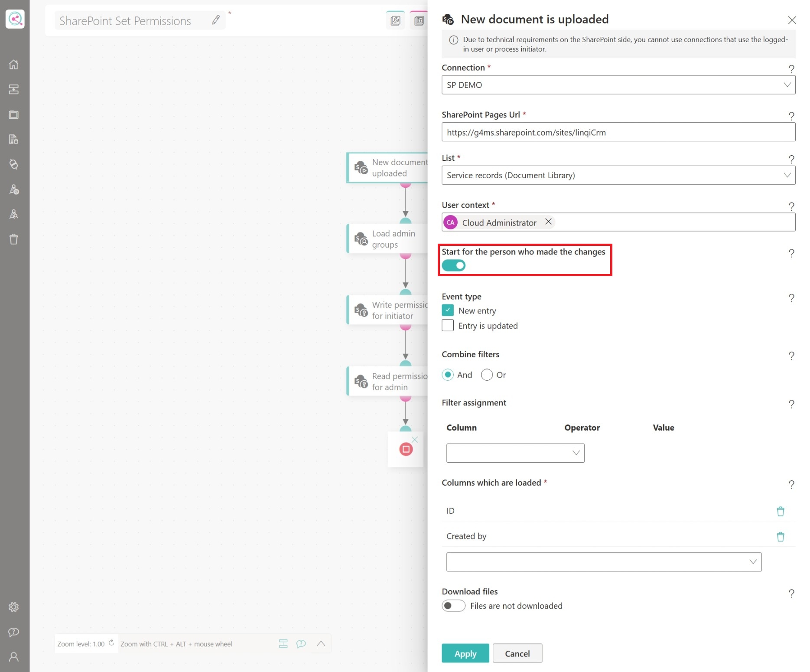Screen dimensions: 810x672
Task: Select the Read permission for admin node
Action: click(387, 382)
